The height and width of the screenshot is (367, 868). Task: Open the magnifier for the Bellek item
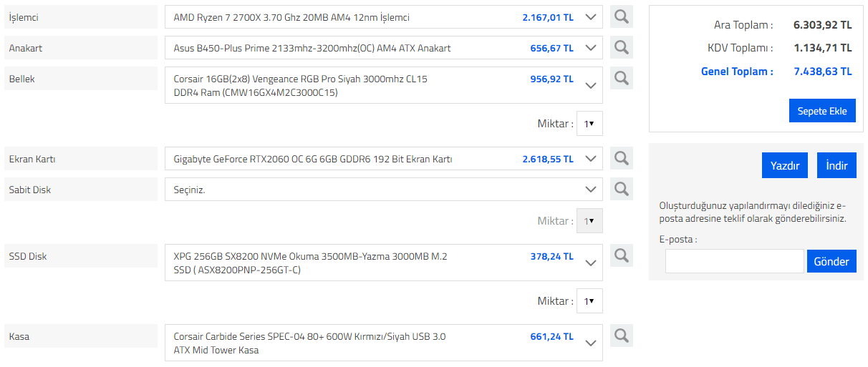pyautogui.click(x=622, y=78)
